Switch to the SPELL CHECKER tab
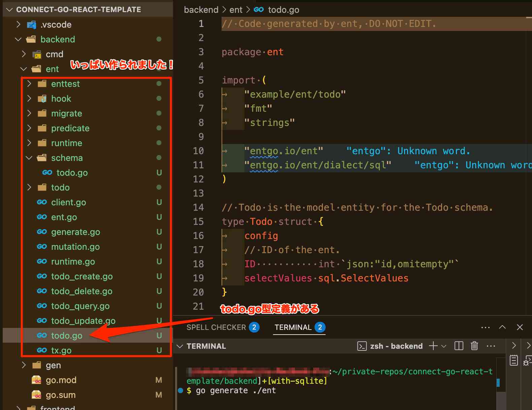Screen dimensions: 532x410 pyautogui.click(x=216, y=327)
